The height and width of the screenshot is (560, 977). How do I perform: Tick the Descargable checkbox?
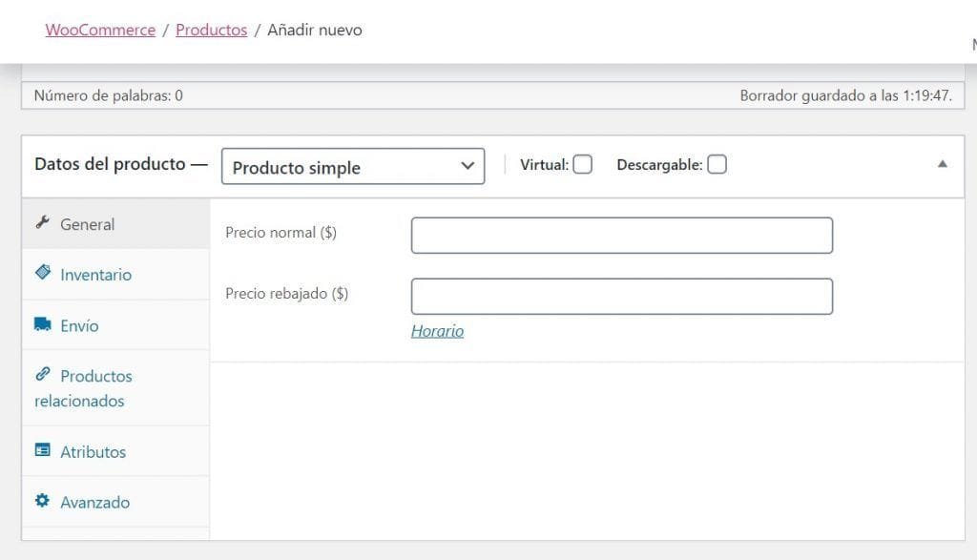coord(717,164)
